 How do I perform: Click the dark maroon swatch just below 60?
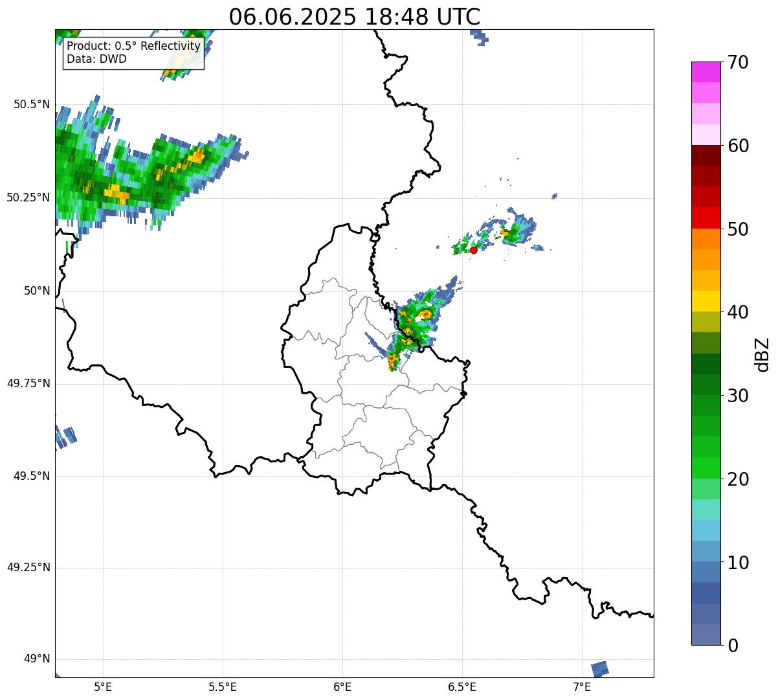[x=706, y=155]
